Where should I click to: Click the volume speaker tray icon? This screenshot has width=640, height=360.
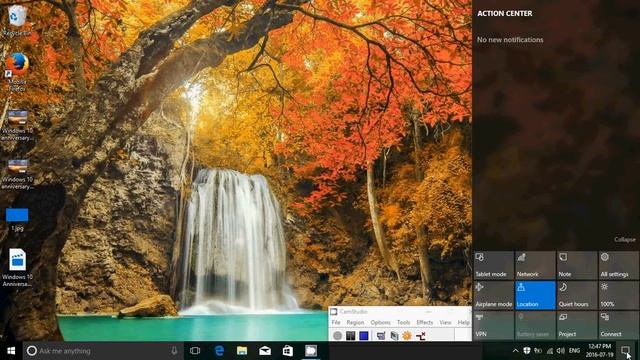[561, 351]
